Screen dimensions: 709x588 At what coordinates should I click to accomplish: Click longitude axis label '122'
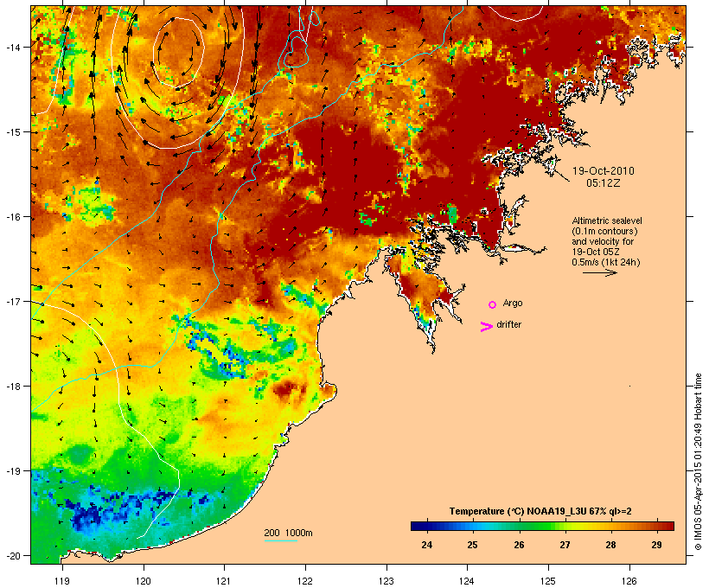(x=305, y=581)
